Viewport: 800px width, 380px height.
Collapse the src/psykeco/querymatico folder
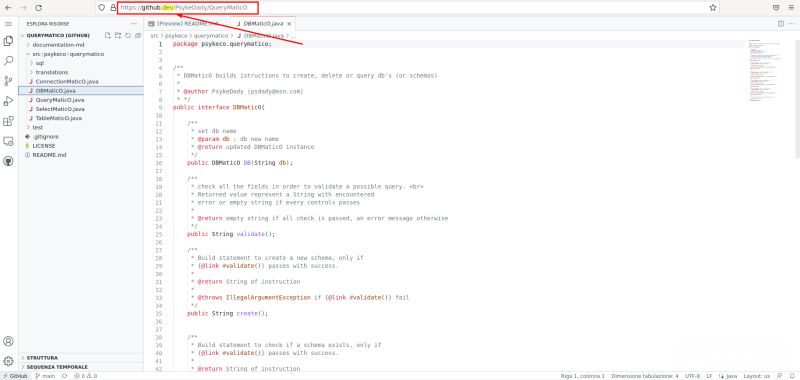click(x=68, y=54)
